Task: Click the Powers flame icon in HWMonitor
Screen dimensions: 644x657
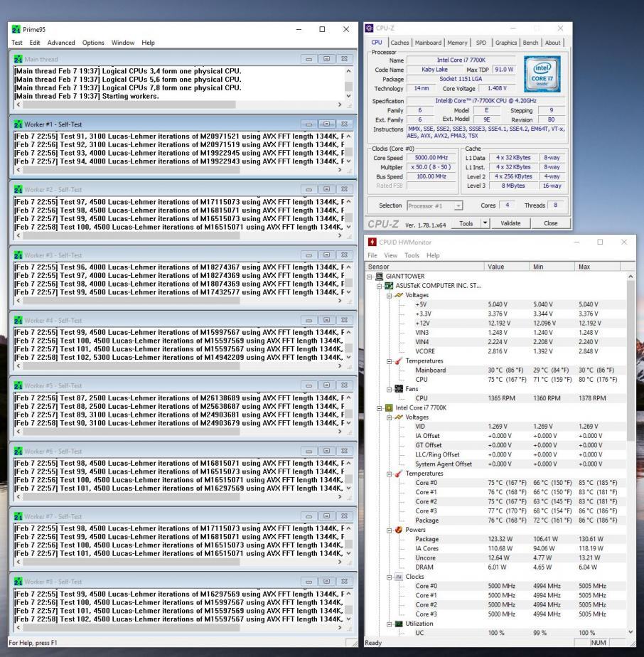Action: pos(399,530)
